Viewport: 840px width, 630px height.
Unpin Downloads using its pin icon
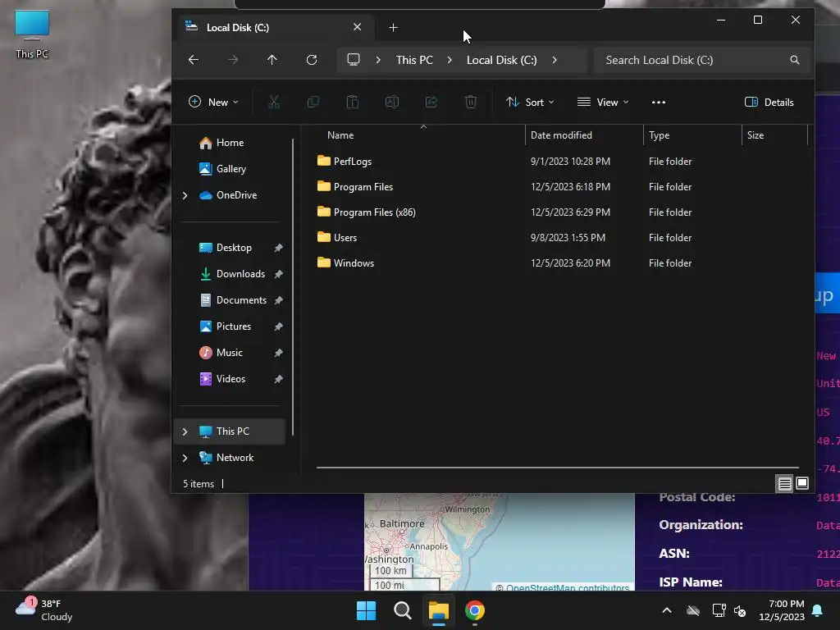pos(279,274)
